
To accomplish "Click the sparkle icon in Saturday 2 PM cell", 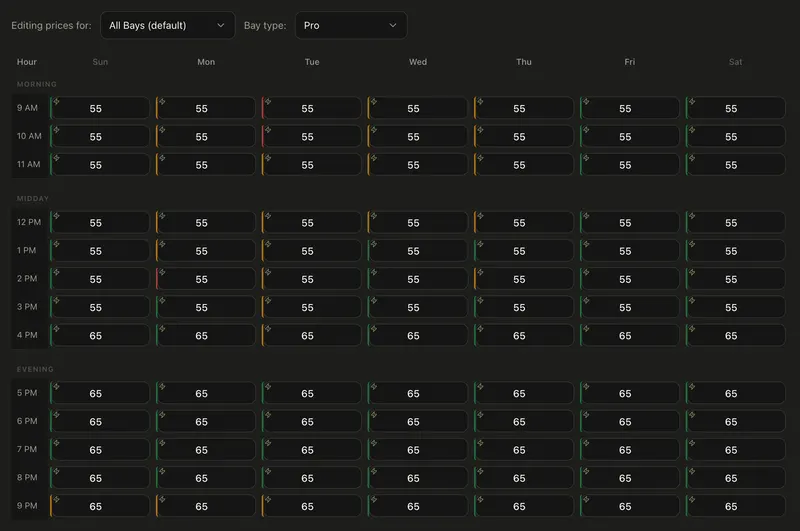I will pos(692,272).
